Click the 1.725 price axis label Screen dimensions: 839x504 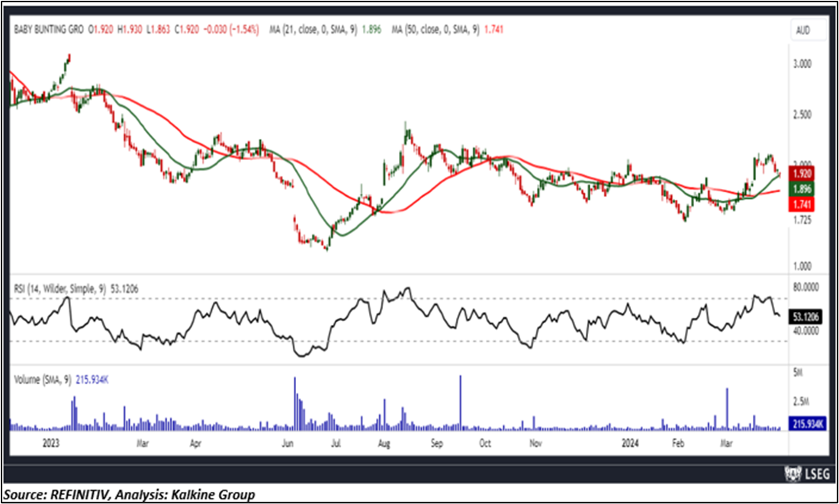(x=802, y=220)
